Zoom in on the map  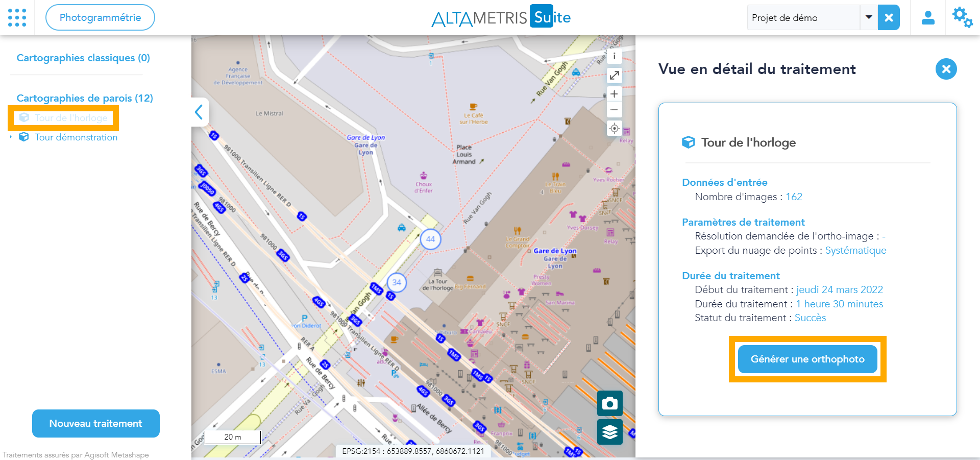[615, 94]
